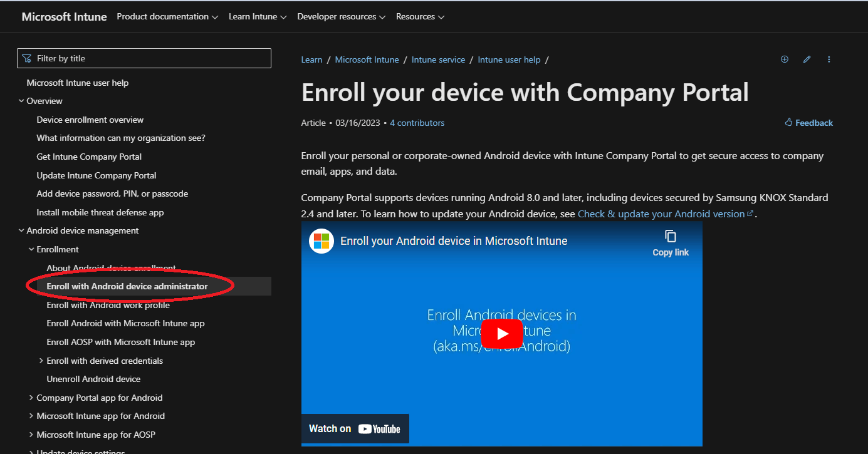Open Install mobile threat defense app
This screenshot has height=454, width=868.
click(x=100, y=212)
